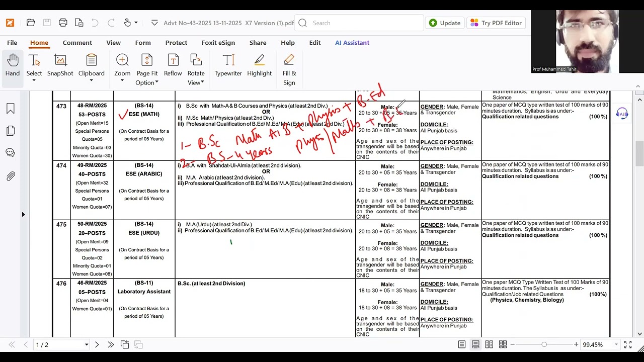Open the File menu

click(x=12, y=43)
